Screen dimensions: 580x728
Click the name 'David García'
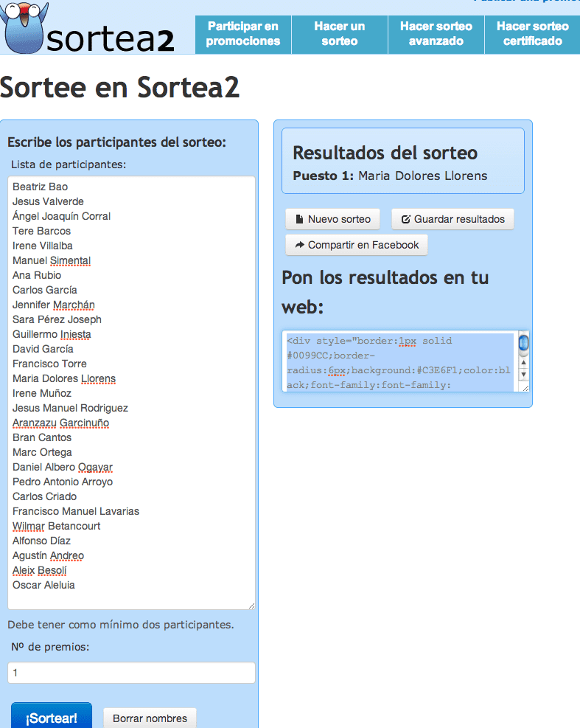pos(43,349)
